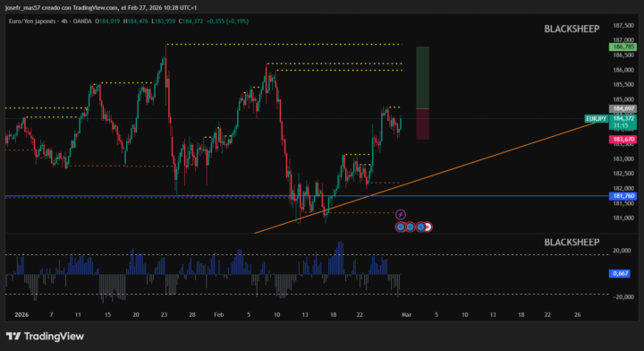Click the open value O184,019
This screenshot has width=644, height=351.
107,21
